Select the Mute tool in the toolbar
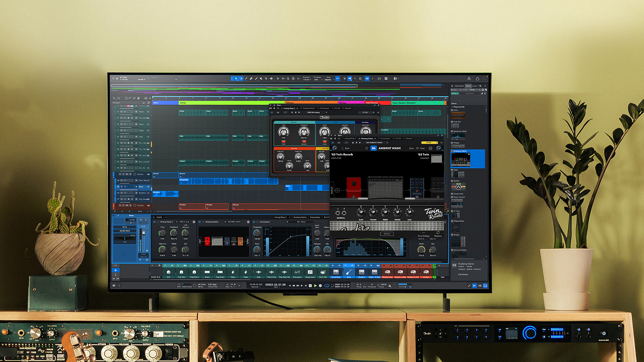Screen dimensions: 644x362 261,79
